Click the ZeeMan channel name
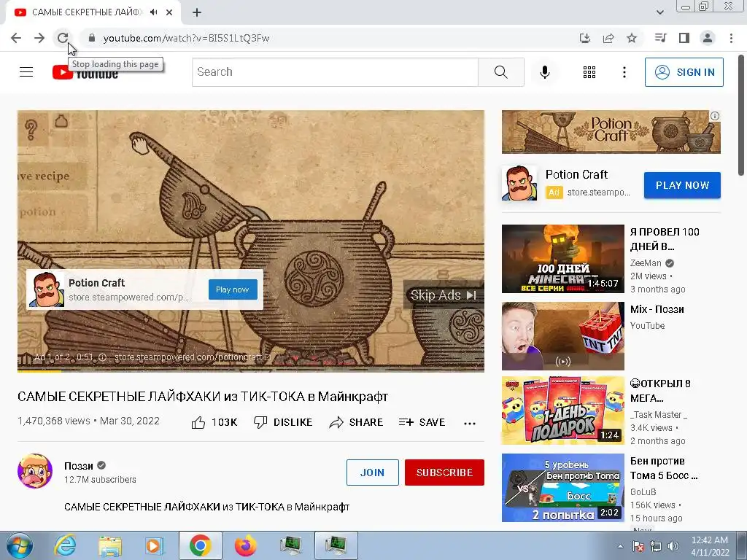 tap(646, 262)
